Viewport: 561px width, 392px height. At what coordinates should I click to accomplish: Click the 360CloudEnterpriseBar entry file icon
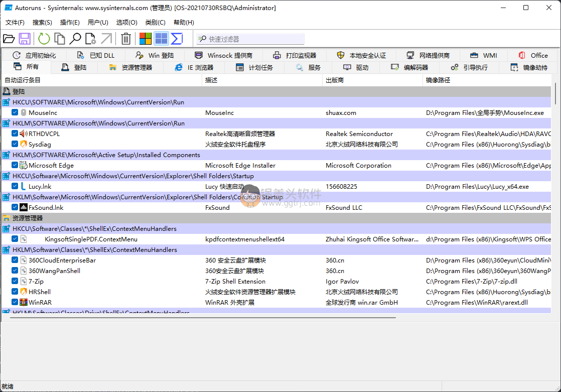pos(24,260)
